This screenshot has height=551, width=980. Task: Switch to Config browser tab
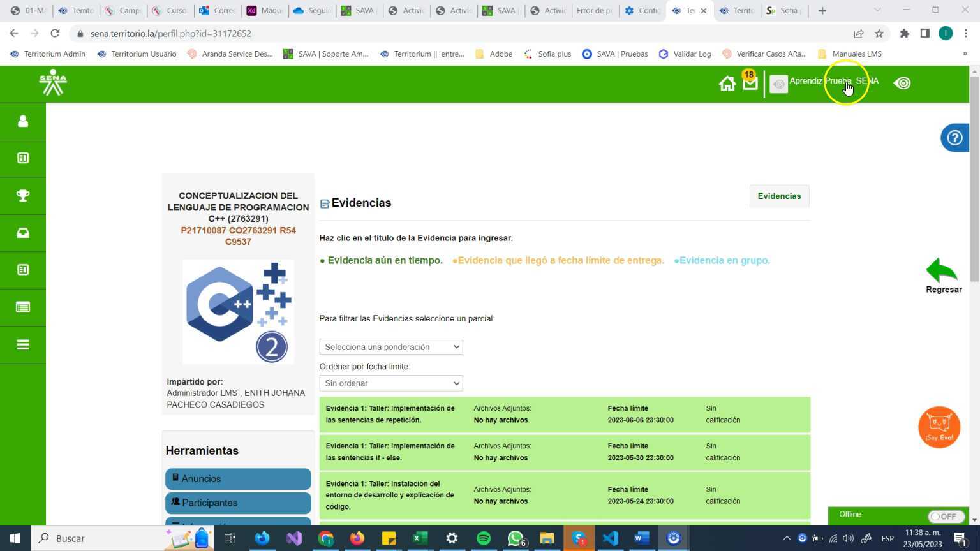642,10
